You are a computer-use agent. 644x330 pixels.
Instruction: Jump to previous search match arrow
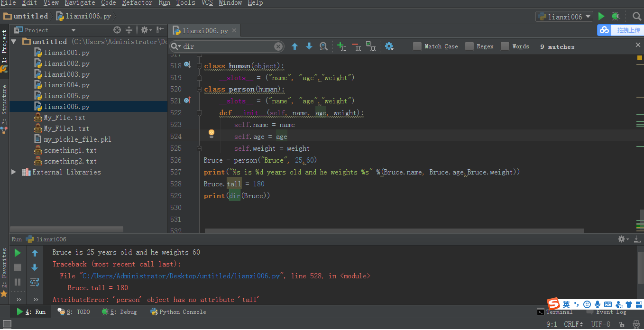click(294, 46)
